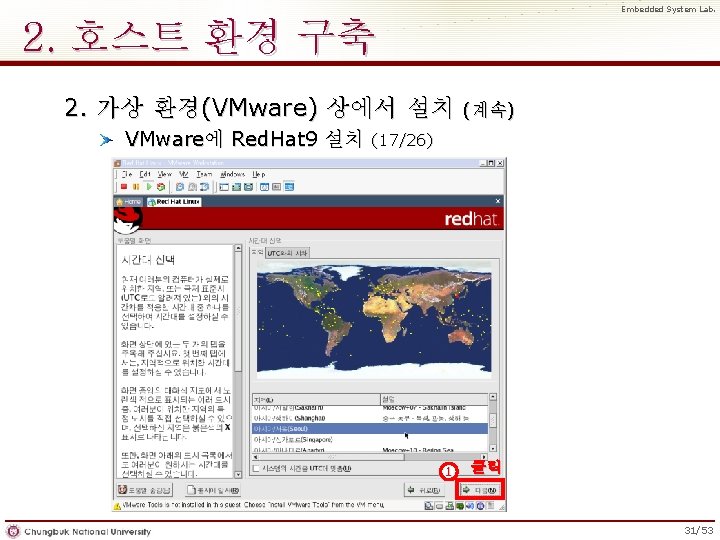720x540 pixels.
Task: Click the Next (다음) button
Action: pyautogui.click(x=480, y=490)
